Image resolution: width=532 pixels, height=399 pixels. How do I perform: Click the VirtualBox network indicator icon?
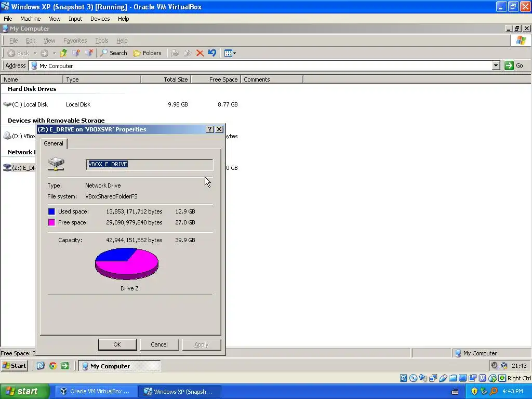tap(433, 378)
